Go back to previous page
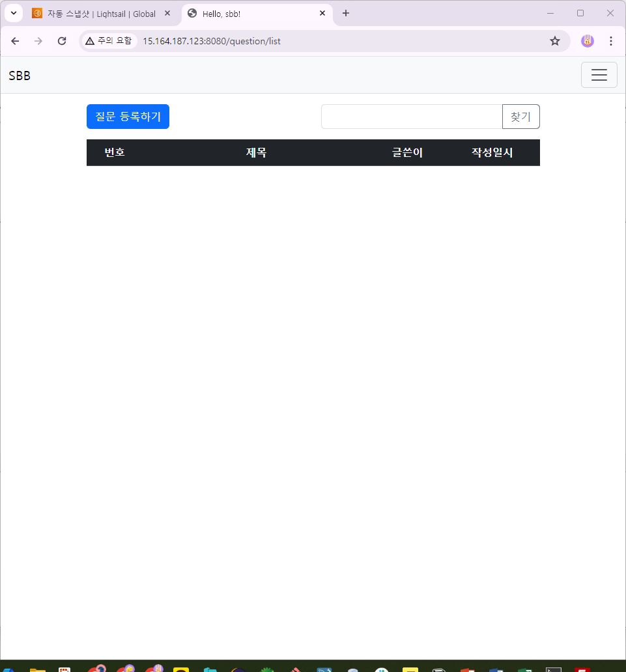Image resolution: width=626 pixels, height=672 pixels. tap(15, 41)
